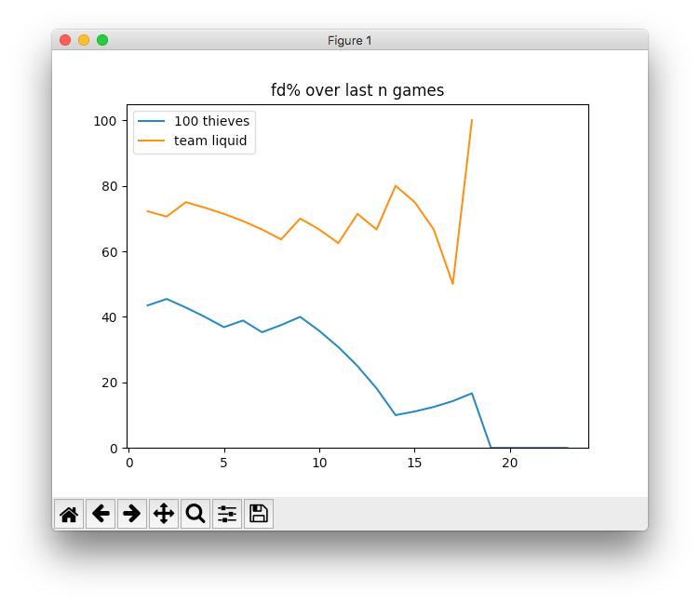Click the chart title 'fd% over last n games'
700x605 pixels.
[x=357, y=90]
